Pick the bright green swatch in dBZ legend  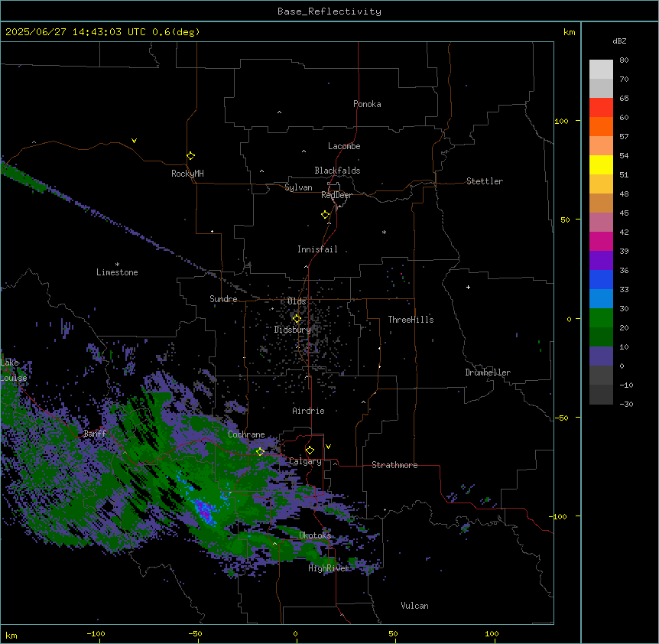coord(601,318)
